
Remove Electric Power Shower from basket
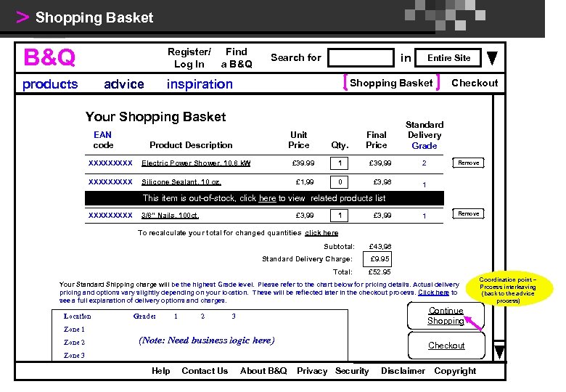(x=468, y=163)
